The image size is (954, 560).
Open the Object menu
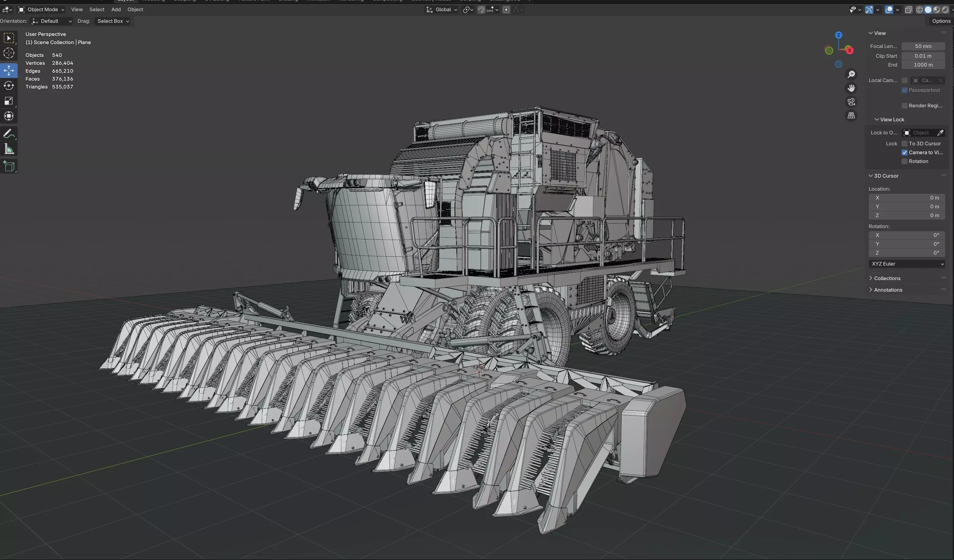point(135,10)
